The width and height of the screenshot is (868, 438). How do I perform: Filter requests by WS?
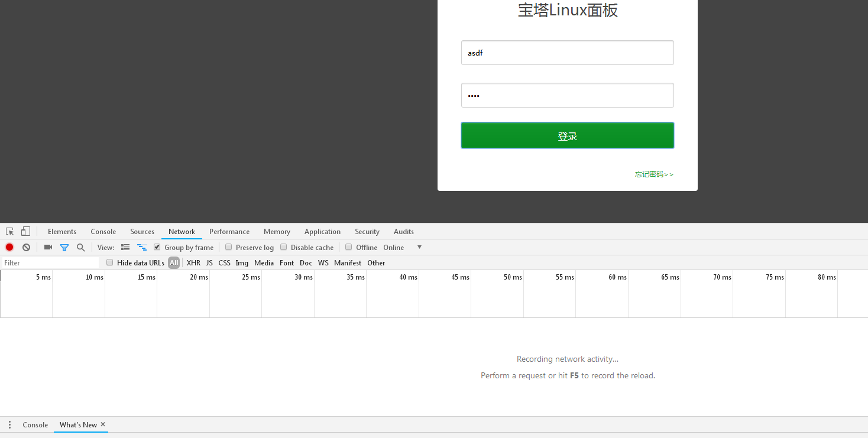point(323,263)
